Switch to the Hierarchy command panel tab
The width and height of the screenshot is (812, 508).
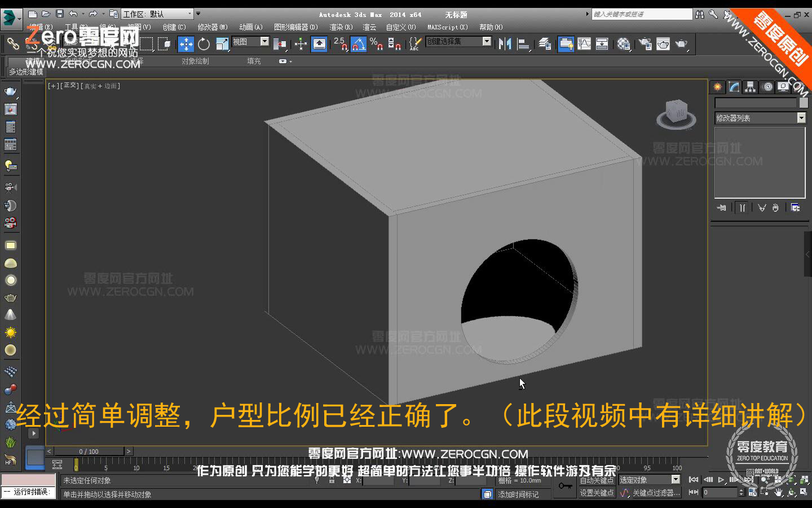750,86
